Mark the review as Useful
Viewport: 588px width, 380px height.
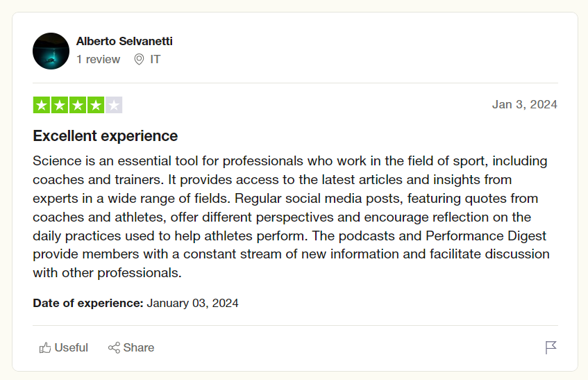tap(63, 348)
